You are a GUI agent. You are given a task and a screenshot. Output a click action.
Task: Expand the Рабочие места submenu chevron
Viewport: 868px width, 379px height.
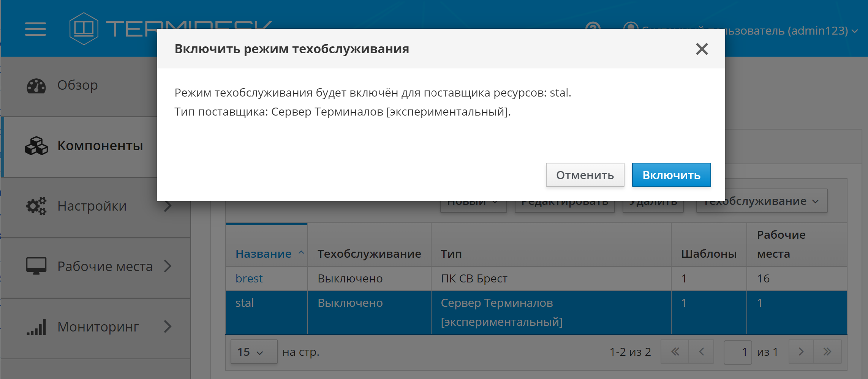point(168,266)
